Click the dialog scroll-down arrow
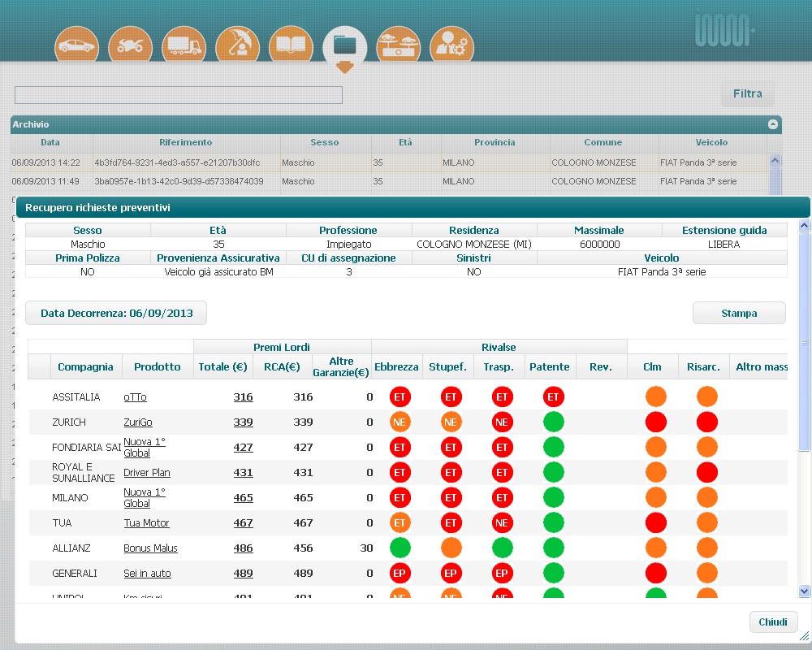Image resolution: width=812 pixels, height=650 pixels. [804, 591]
